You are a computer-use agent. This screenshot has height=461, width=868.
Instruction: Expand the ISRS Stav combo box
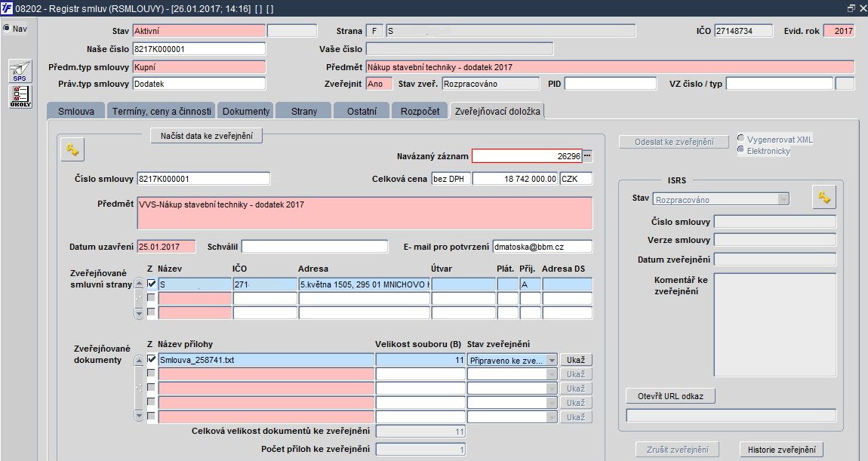783,199
